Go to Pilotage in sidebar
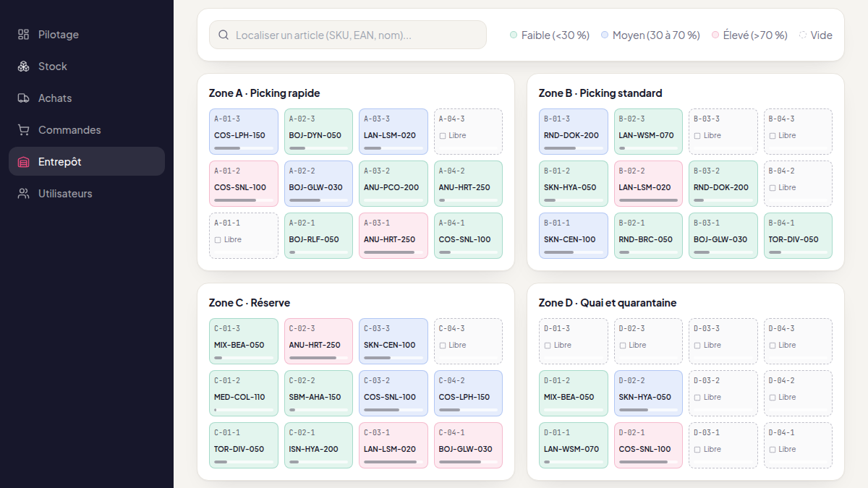Screen dimensions: 868x488 click(87, 35)
